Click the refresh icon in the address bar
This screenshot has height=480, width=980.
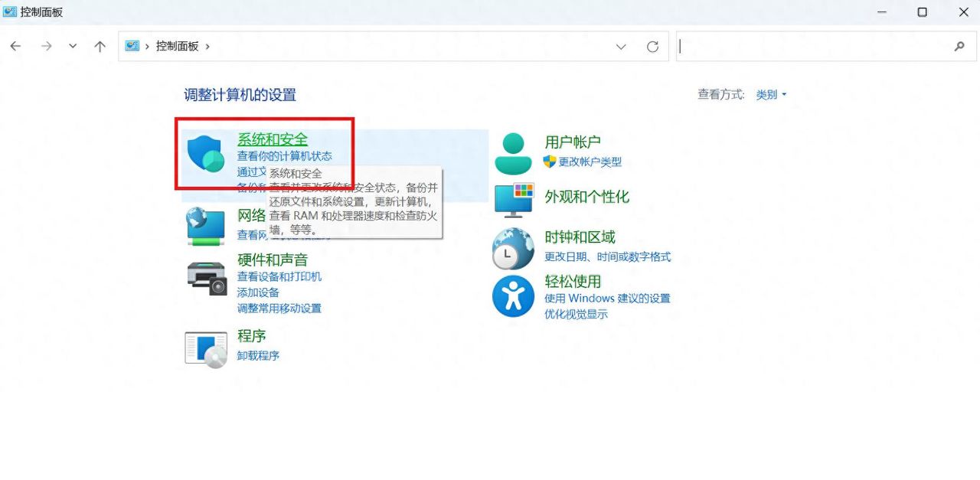pos(652,46)
